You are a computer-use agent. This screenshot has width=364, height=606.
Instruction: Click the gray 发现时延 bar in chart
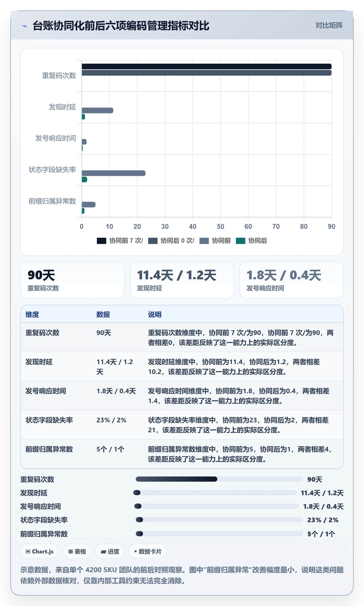[x=97, y=110]
